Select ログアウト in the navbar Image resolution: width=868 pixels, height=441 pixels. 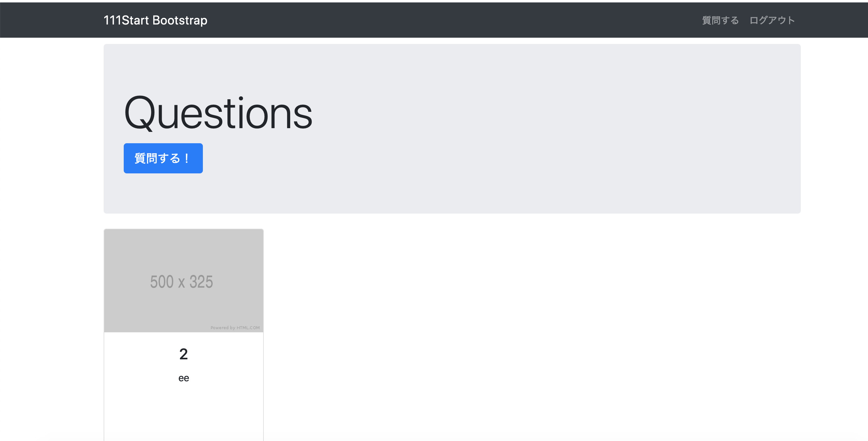(772, 20)
